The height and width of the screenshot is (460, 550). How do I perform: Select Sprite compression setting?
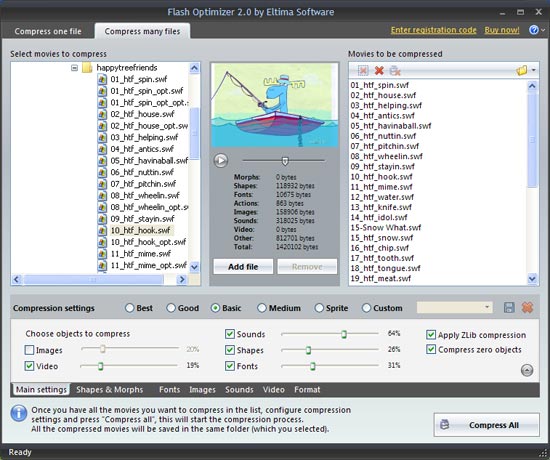(x=319, y=308)
